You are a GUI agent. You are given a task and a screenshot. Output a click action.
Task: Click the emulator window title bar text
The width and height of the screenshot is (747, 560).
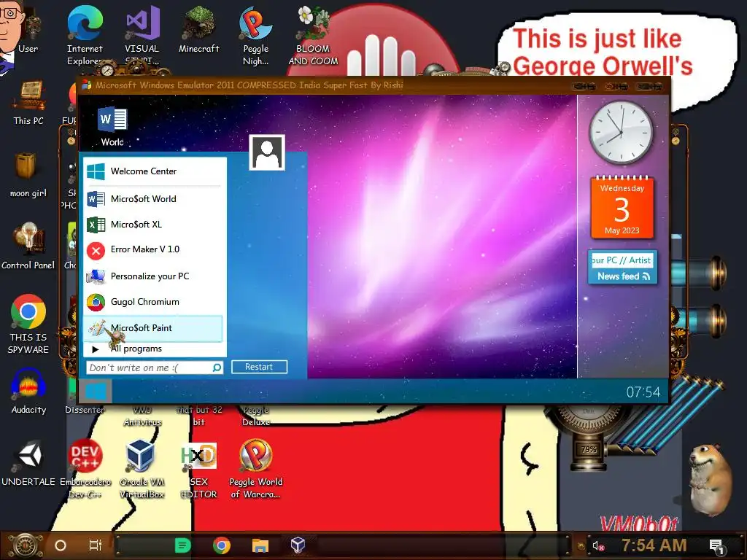click(249, 85)
